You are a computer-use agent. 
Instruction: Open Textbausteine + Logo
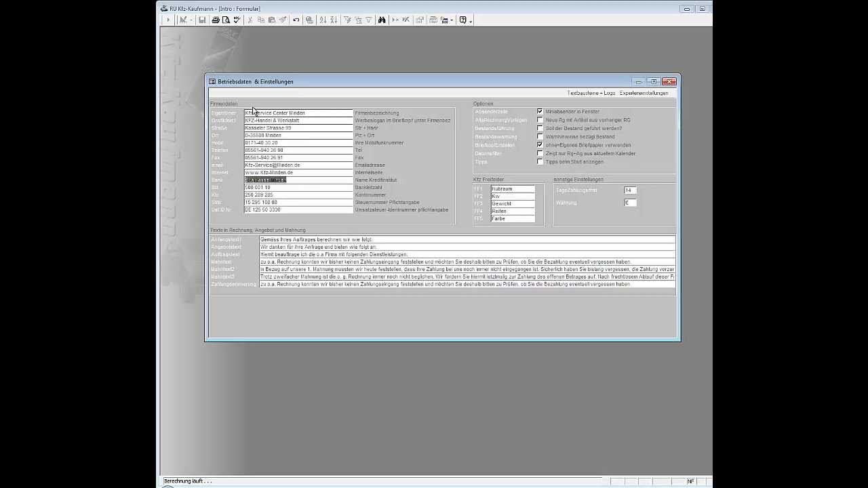point(591,93)
